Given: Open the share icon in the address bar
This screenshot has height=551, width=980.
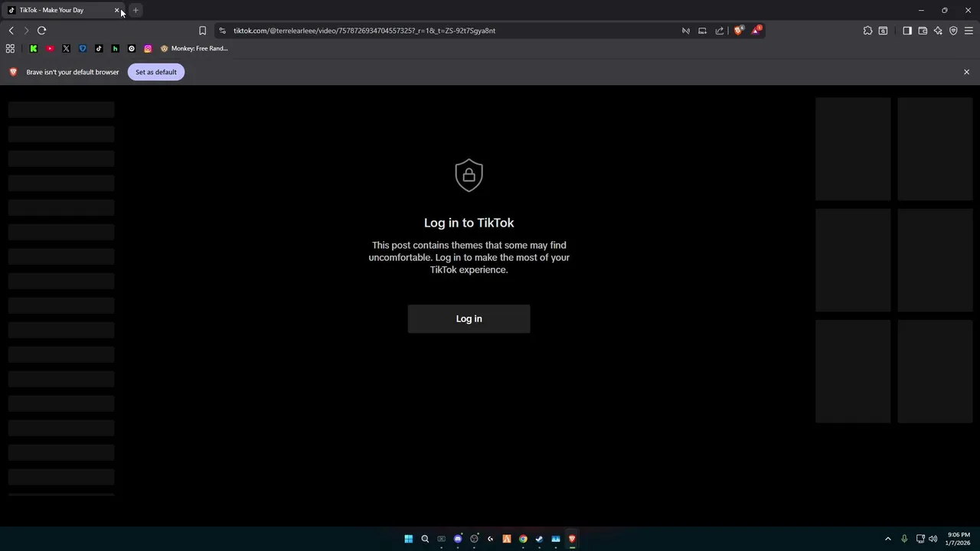Looking at the screenshot, I should click(x=720, y=31).
